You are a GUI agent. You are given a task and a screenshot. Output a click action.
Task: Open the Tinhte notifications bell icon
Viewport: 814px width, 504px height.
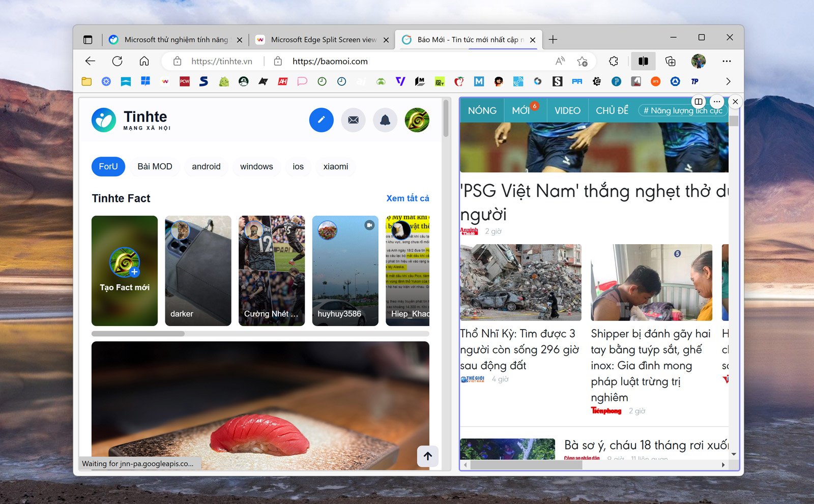click(385, 120)
